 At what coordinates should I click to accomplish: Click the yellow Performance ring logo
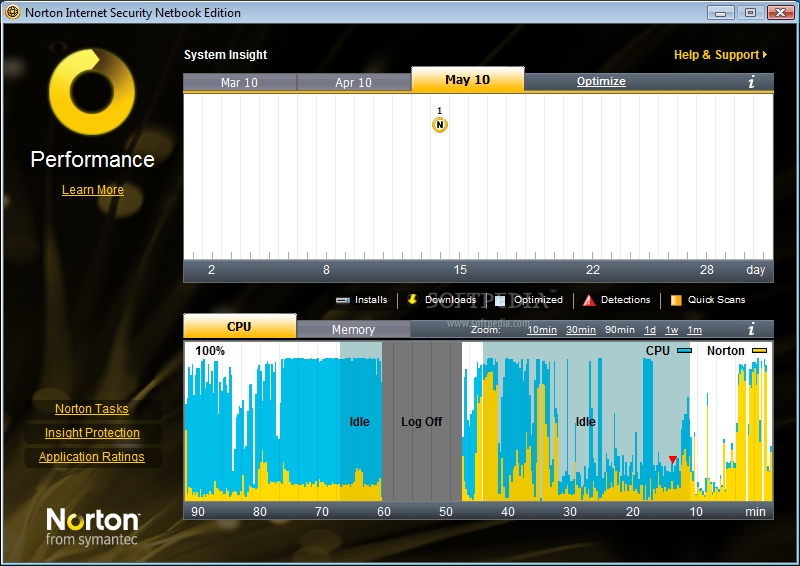click(92, 92)
